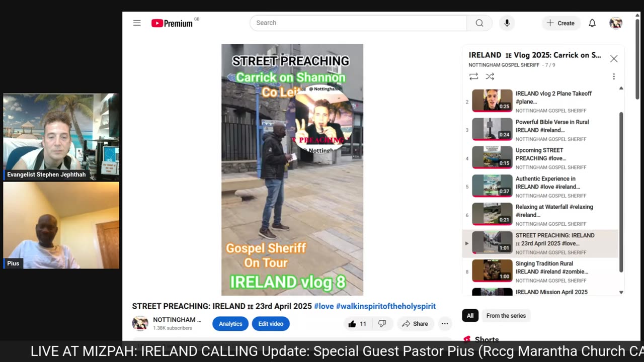Open Upcoming STREET PREACHING #love title
The width and height of the screenshot is (644, 362).
541,154
